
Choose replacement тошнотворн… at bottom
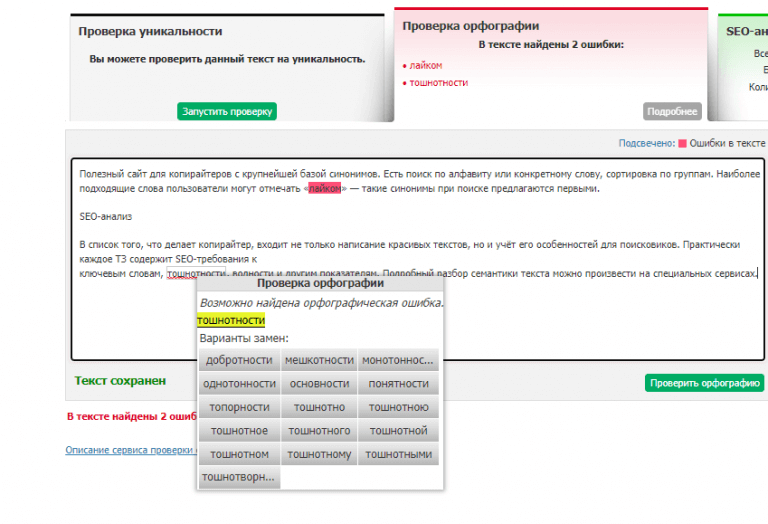pyautogui.click(x=239, y=477)
